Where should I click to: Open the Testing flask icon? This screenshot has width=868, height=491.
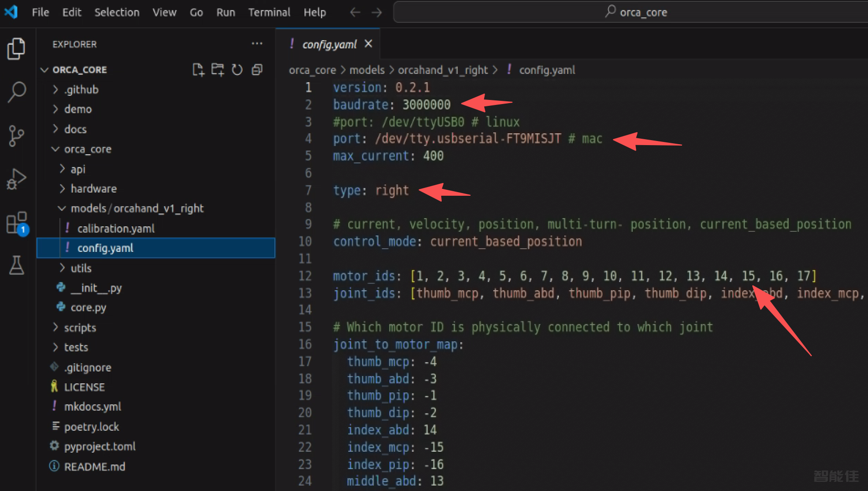[x=16, y=265]
